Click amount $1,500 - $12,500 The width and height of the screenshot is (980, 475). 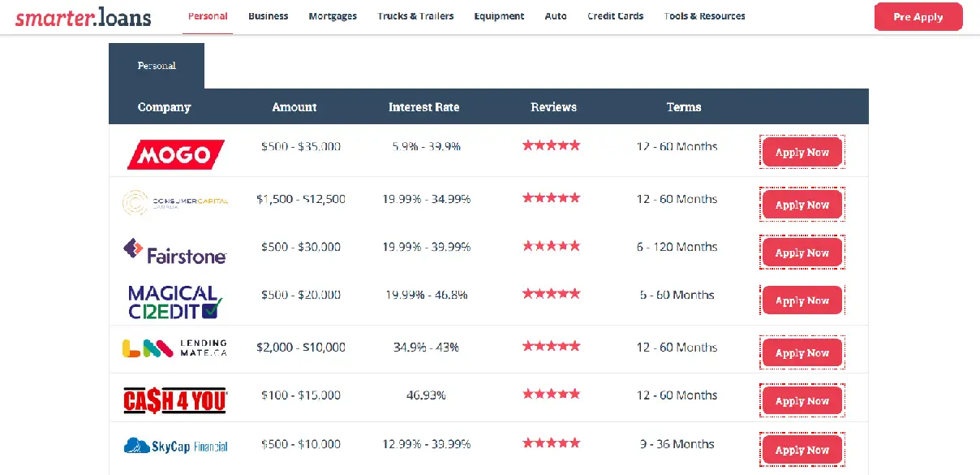(301, 199)
